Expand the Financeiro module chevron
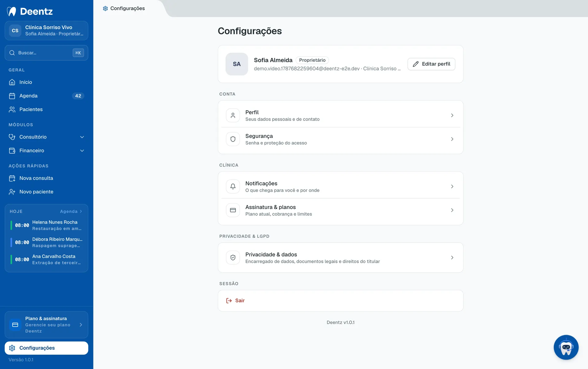This screenshot has height=369, width=588. (82, 151)
